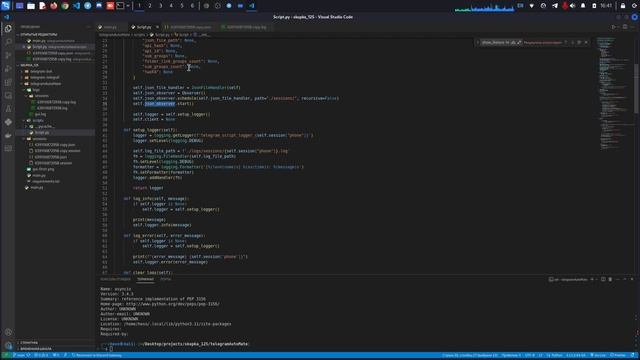Screen dimensions: 640x360
Task: Open requirements.txt in the file tree
Action: tap(46, 181)
